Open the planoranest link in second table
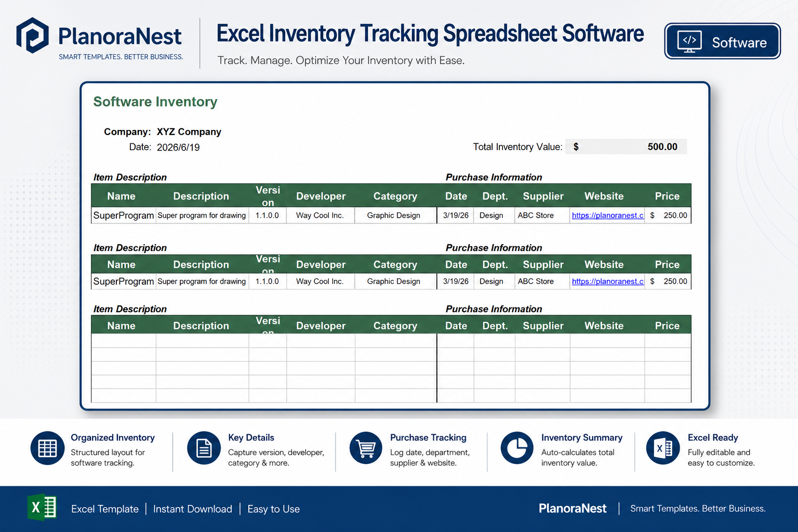The height and width of the screenshot is (532, 798). pos(607,281)
